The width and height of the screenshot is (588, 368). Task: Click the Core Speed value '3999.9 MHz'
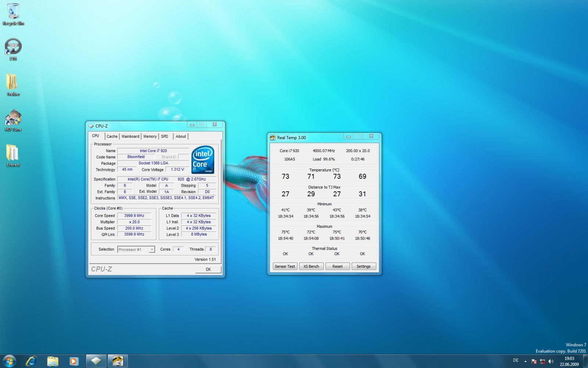coord(134,216)
